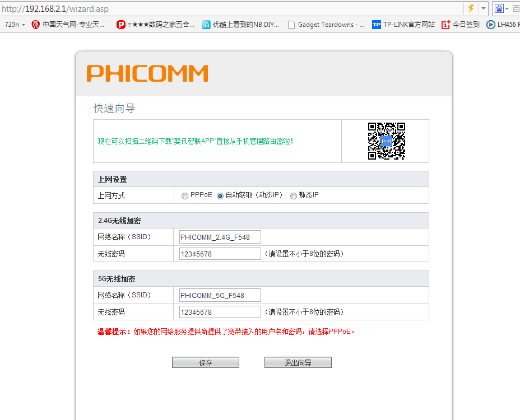Click the Baidu paw search engine icon
Image resolution: width=520 pixels, height=420 pixels.
tap(499, 8)
